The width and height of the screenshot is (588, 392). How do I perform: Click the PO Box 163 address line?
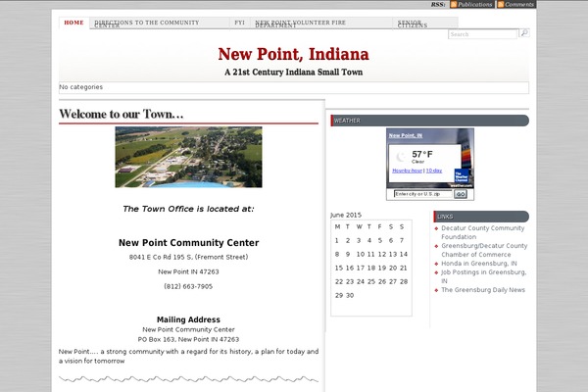click(188, 339)
